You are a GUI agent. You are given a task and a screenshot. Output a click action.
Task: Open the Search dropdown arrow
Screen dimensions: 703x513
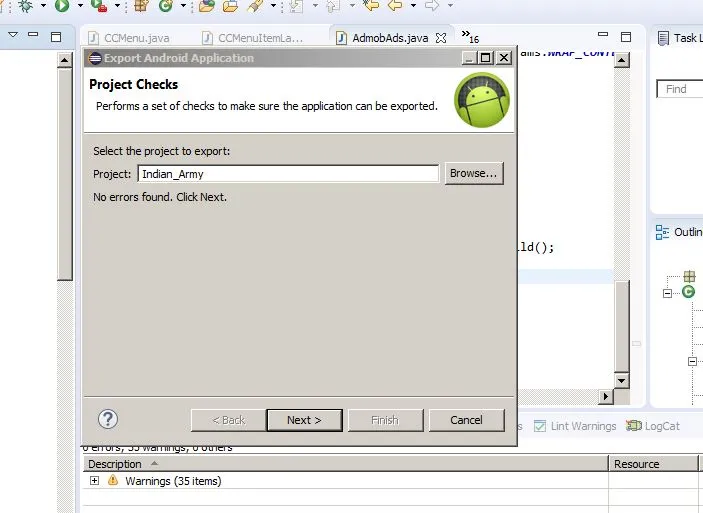pos(273,5)
